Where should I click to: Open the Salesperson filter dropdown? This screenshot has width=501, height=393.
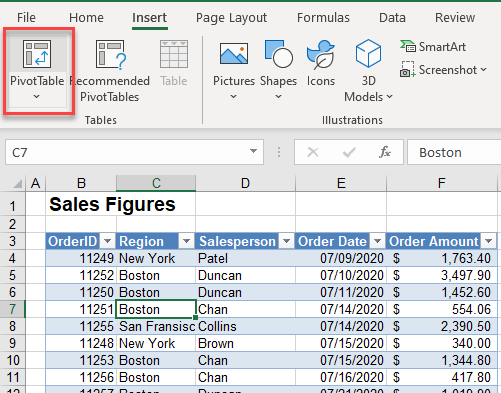(x=286, y=241)
